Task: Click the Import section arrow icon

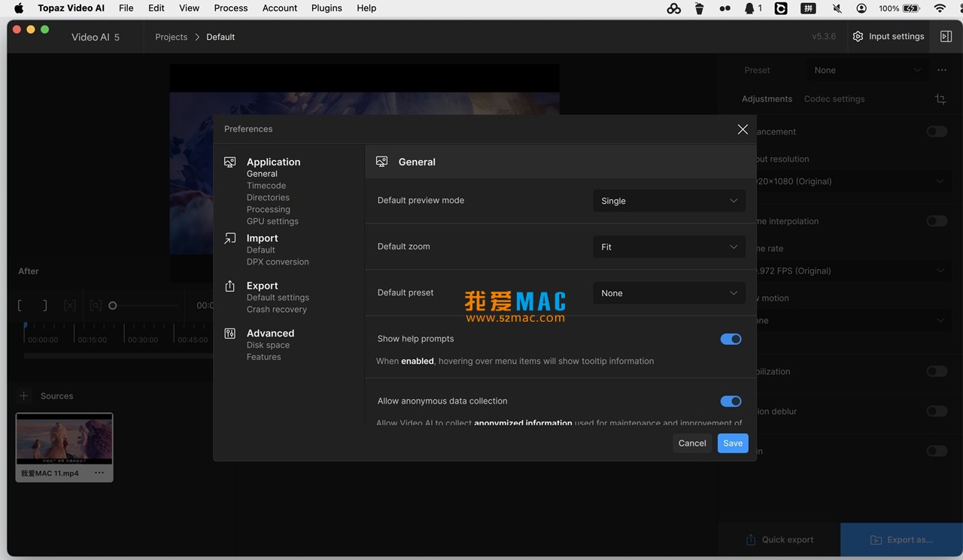Action: 230,238
